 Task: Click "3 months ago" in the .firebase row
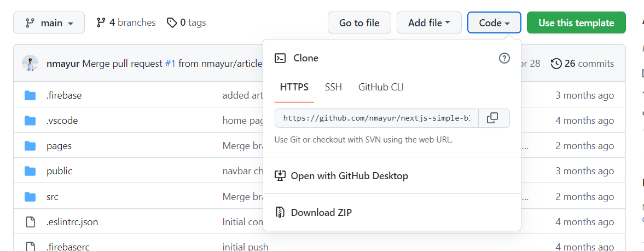coord(584,95)
